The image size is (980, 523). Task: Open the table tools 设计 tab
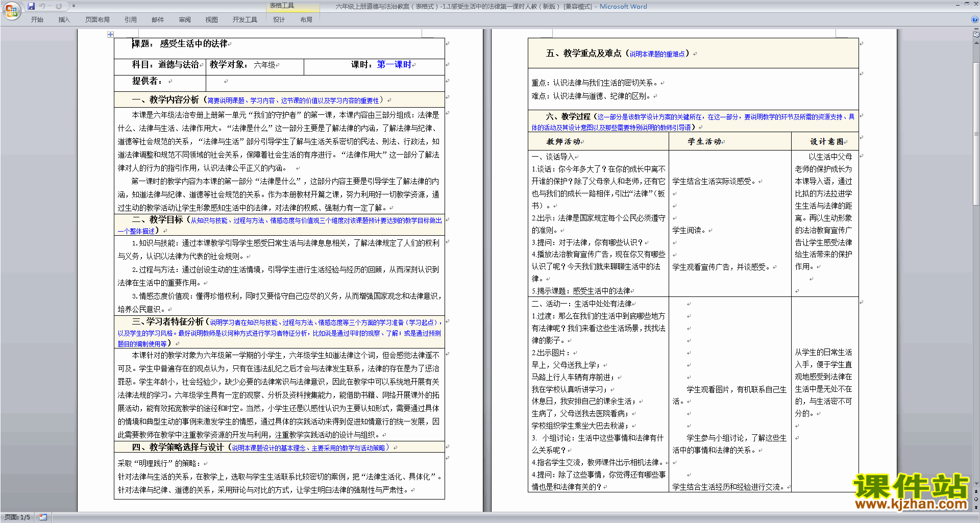(279, 20)
